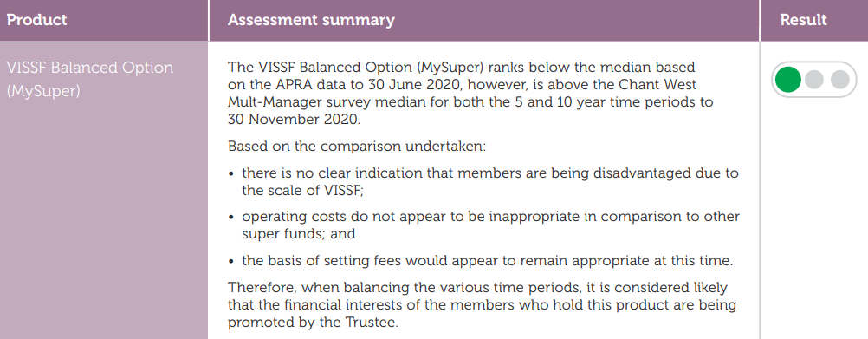The width and height of the screenshot is (868, 339).
Task: Click the 'Mult-Manager survey median' text
Action: click(335, 102)
